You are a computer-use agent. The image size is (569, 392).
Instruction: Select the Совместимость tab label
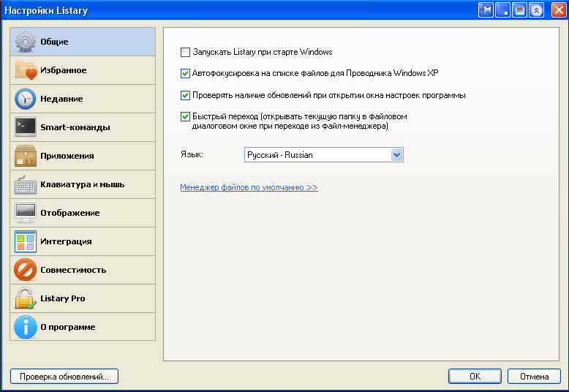click(73, 270)
